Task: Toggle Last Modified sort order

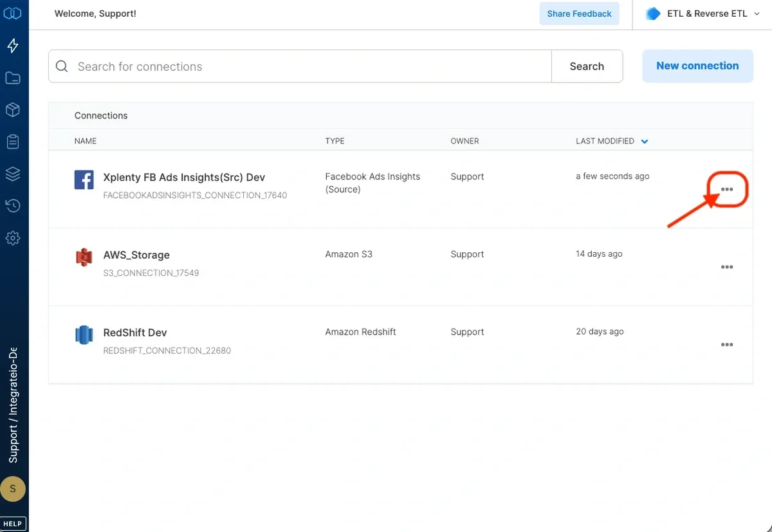Action: point(644,141)
